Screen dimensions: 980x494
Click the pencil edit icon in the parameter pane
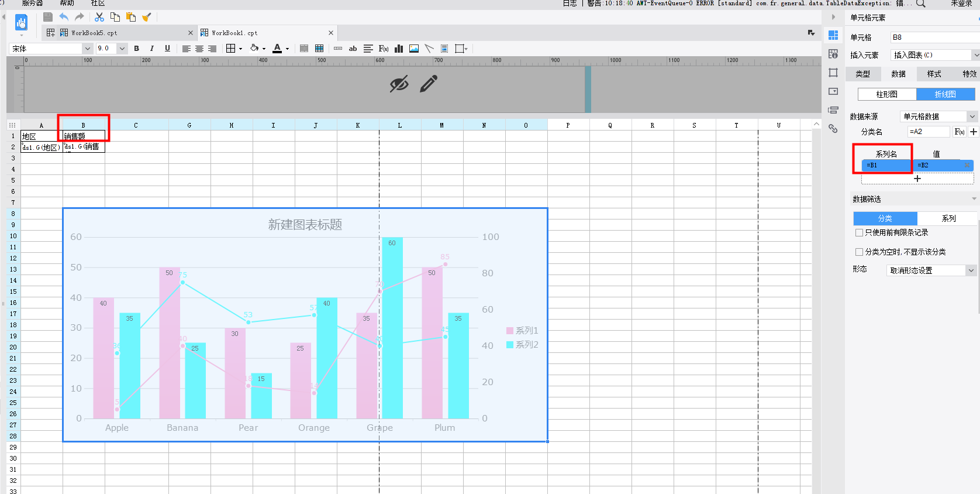[429, 84]
